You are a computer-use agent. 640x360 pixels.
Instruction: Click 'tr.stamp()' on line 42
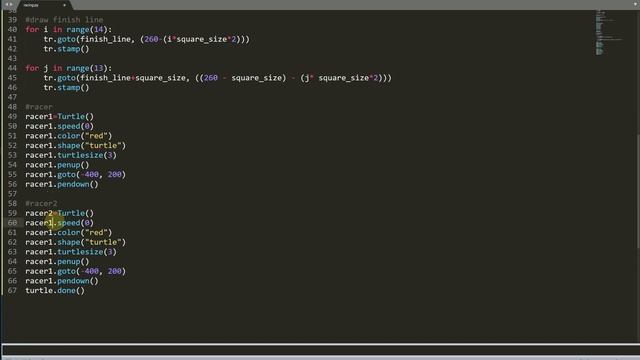click(x=66, y=49)
